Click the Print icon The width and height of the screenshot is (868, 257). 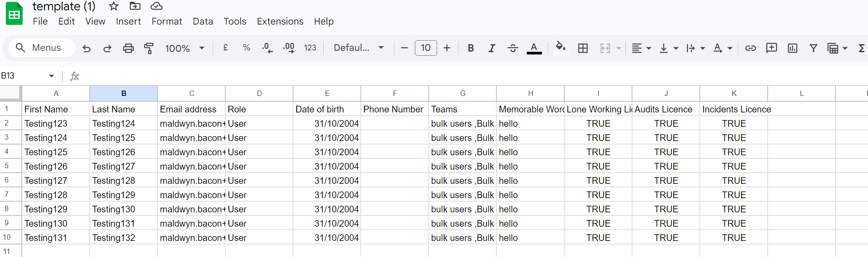[128, 48]
